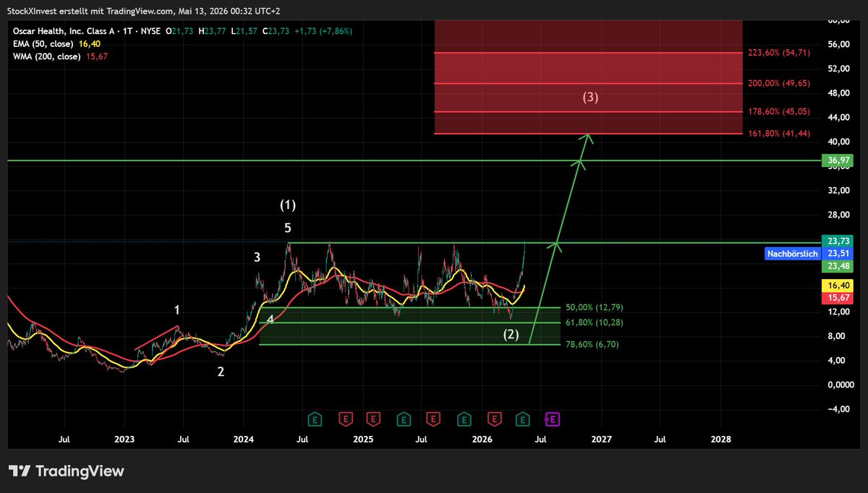Click the 52,00 price axis value
Viewport: 868px width, 493px height.
click(x=838, y=69)
